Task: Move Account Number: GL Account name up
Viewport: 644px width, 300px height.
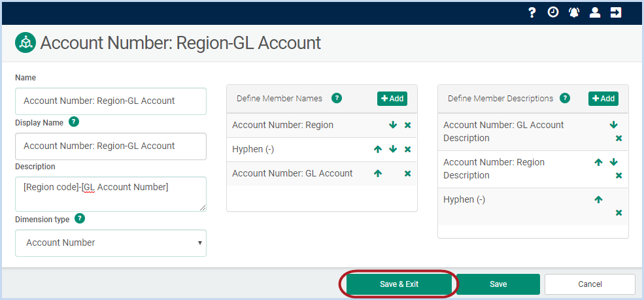Action: [x=378, y=174]
